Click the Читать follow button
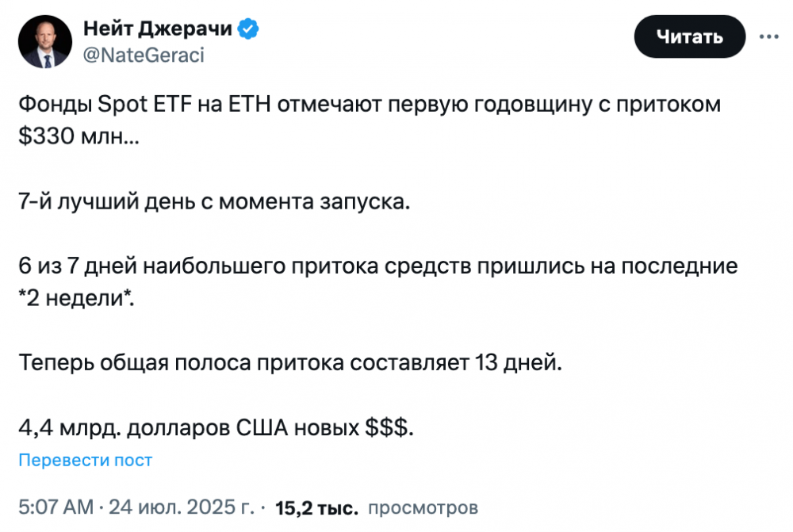 tap(689, 36)
